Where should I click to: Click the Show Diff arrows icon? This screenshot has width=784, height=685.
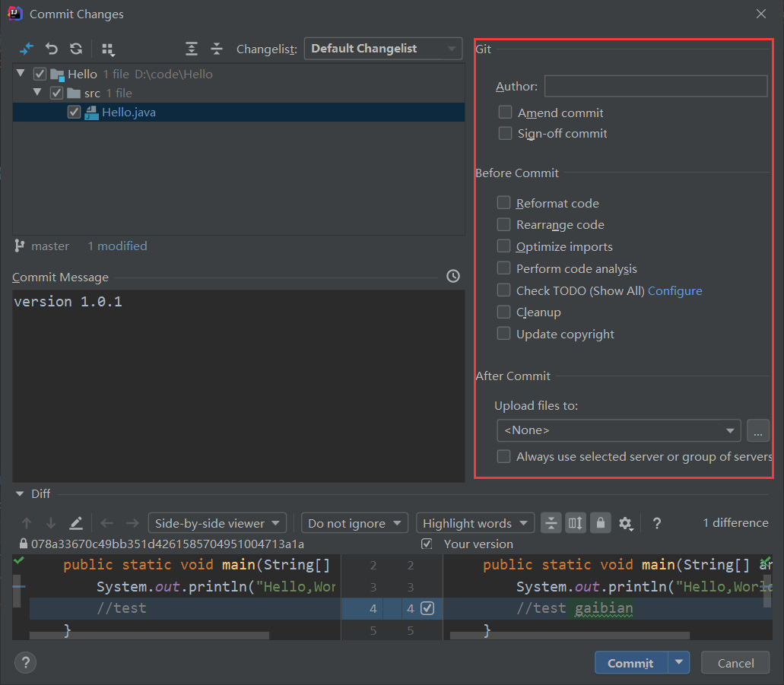26,49
